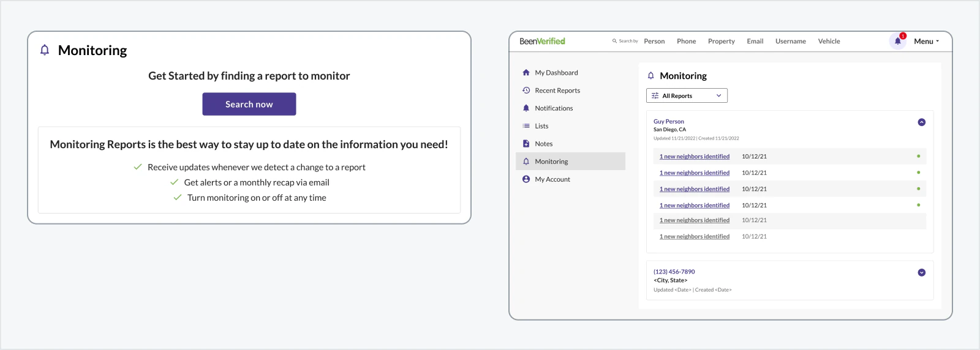The image size is (980, 350).
Task: Click the Lists icon in the sidebar
Action: tap(526, 125)
